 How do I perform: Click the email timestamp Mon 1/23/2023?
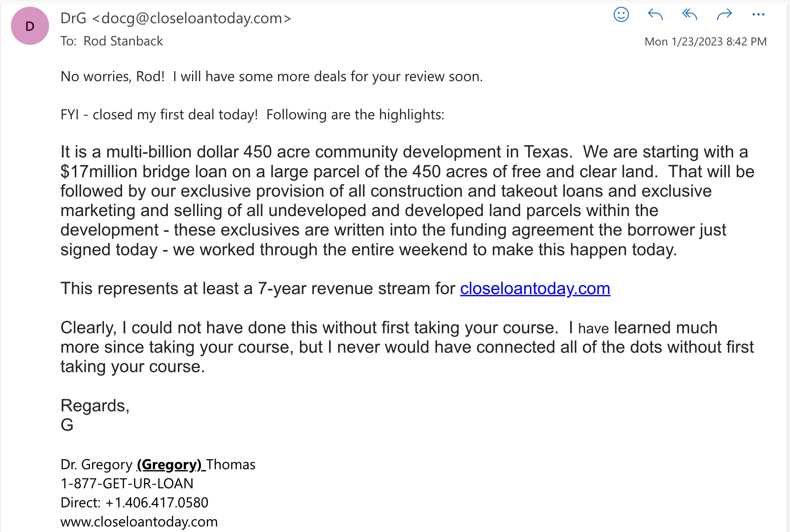point(705,42)
